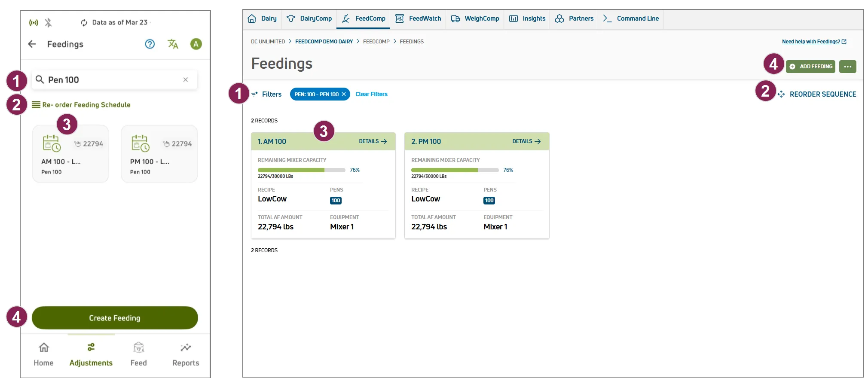Clear the Pen 100 search text
Screen dimensions: 868x378
(x=186, y=79)
